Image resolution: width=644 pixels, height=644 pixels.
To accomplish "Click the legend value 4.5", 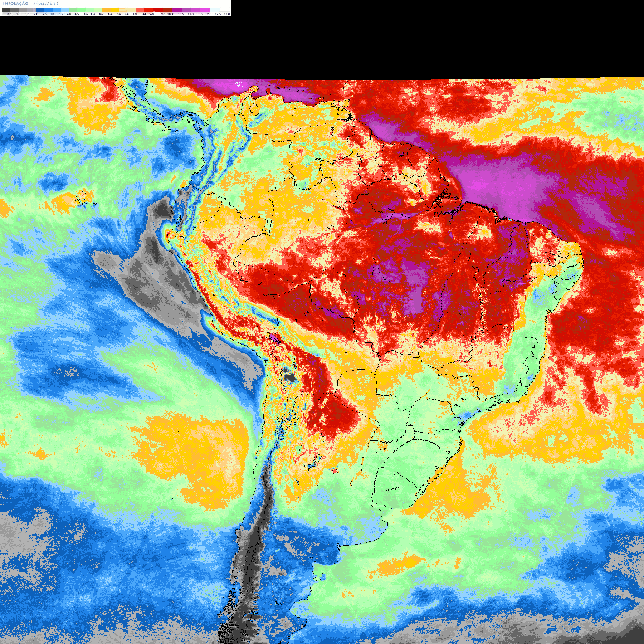I will click(x=77, y=14).
